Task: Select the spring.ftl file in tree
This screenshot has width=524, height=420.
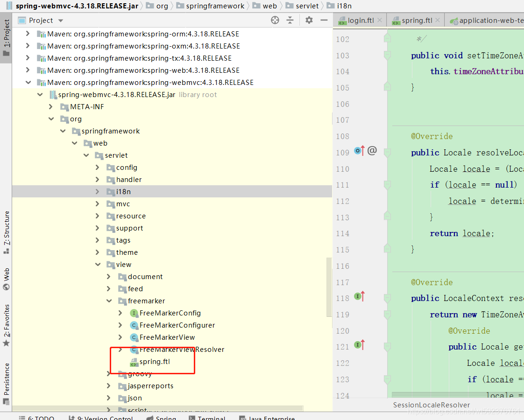Action: [155, 362]
